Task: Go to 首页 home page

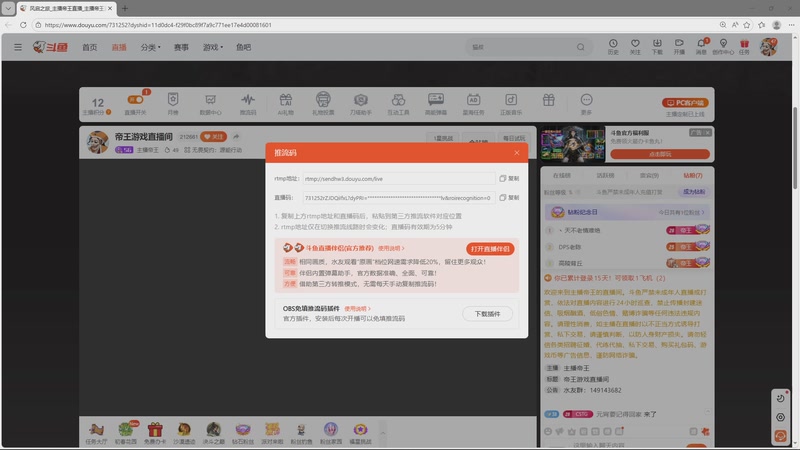Action: point(89,47)
